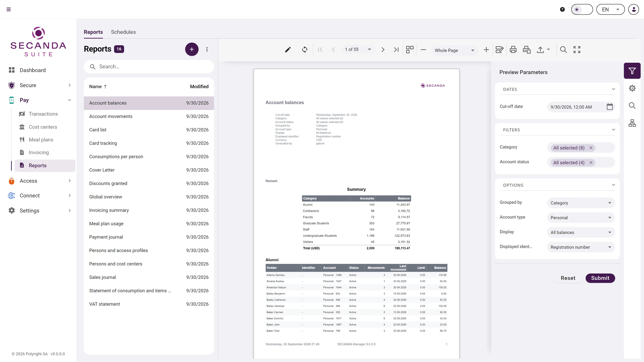Open the side rail search panel
The height and width of the screenshot is (362, 644).
(x=632, y=106)
